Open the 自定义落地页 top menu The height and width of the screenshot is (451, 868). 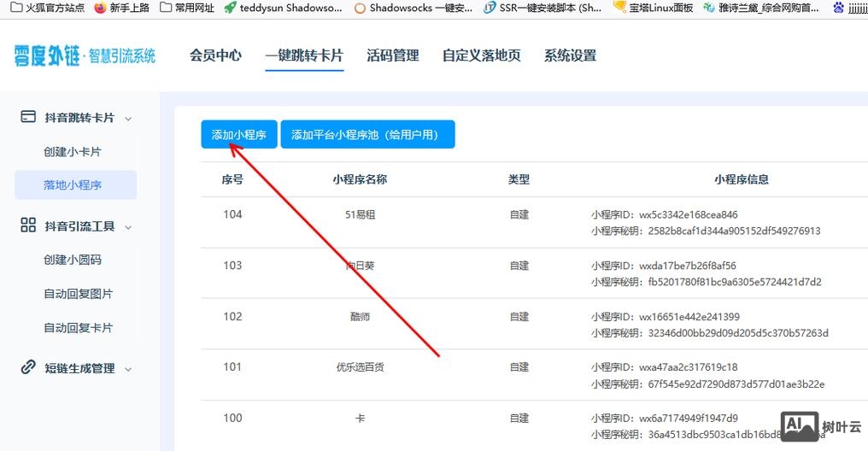[482, 56]
